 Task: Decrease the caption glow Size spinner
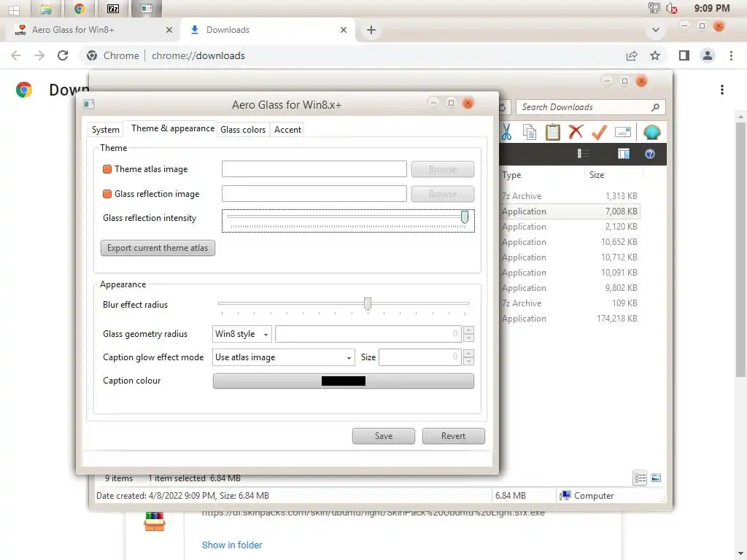(469, 362)
